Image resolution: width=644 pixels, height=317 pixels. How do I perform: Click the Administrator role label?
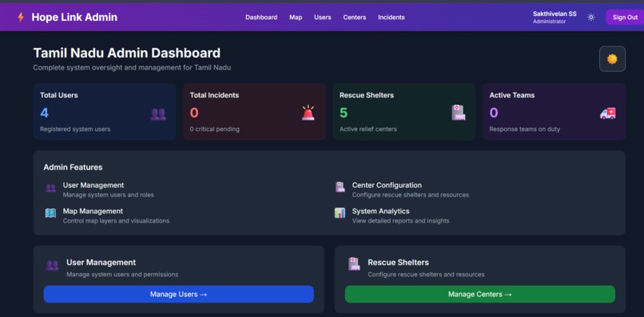click(x=549, y=22)
